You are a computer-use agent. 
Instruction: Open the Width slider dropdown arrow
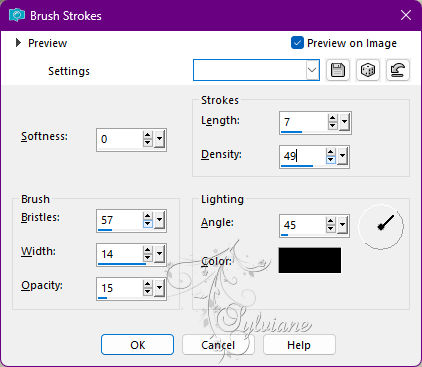click(160, 254)
